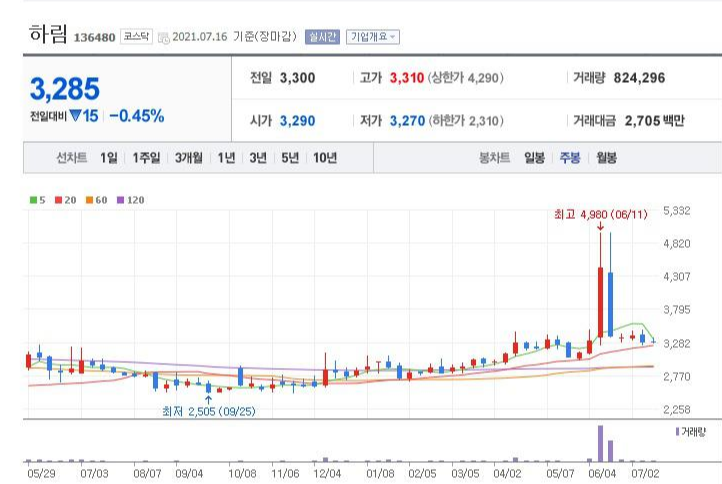Screen dimensions: 722x484
Task: Click the calendar icon beside 2021.07.16
Action: point(164,38)
